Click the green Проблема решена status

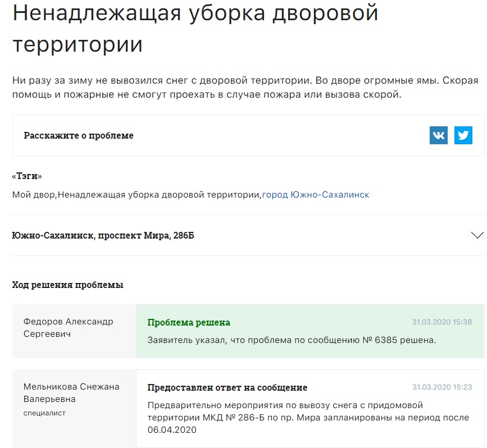click(x=189, y=322)
